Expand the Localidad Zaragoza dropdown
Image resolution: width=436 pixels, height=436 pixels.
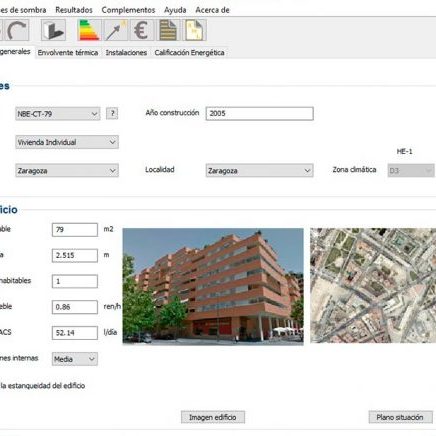259,171
